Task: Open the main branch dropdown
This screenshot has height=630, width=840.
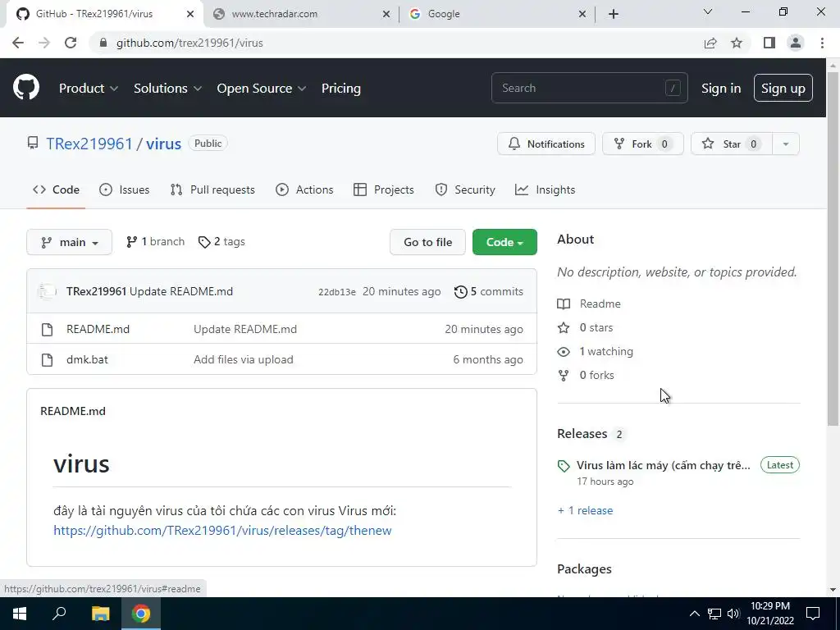Action: (x=69, y=242)
